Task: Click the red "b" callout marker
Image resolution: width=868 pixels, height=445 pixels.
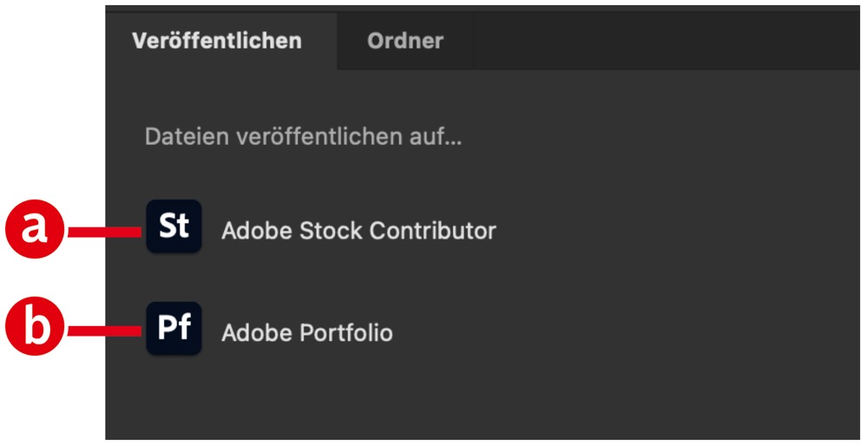Action: tap(35, 330)
